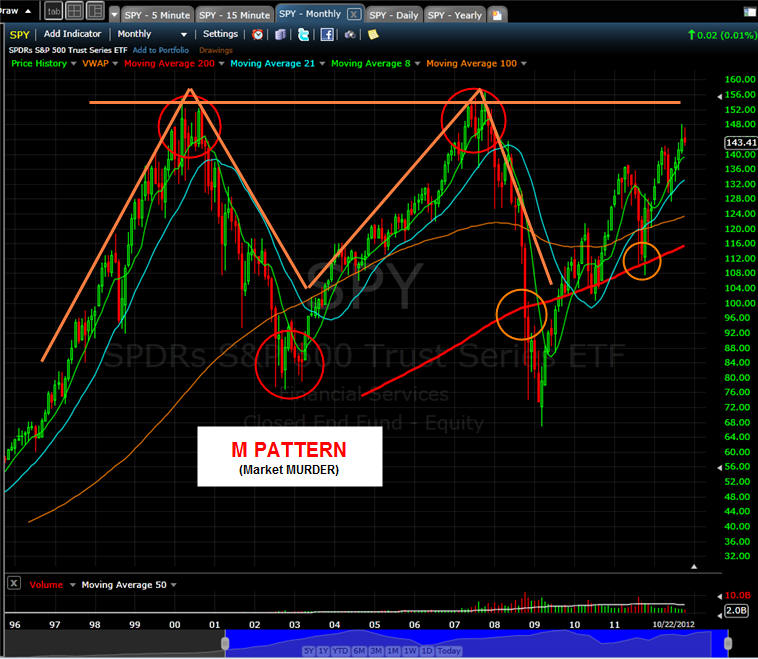Screen dimensions: 758x659
Task: Share chart via Twitter icon
Action: point(304,34)
